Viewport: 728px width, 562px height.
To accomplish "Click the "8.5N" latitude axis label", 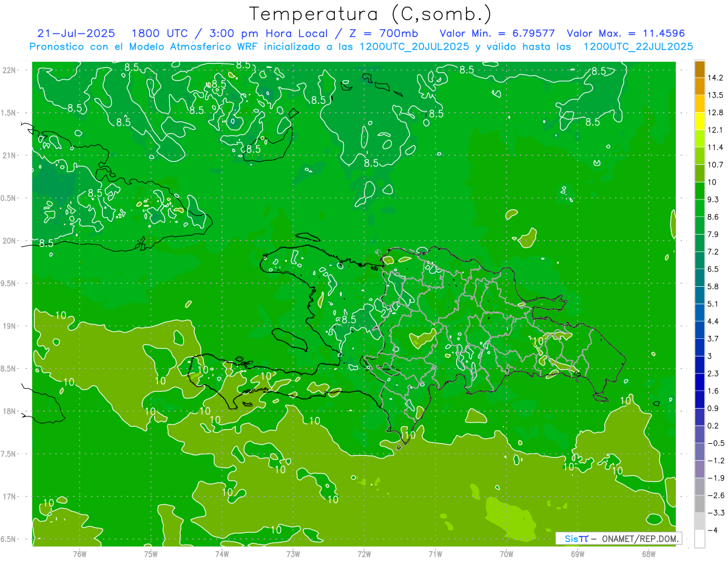I will click(9, 369).
